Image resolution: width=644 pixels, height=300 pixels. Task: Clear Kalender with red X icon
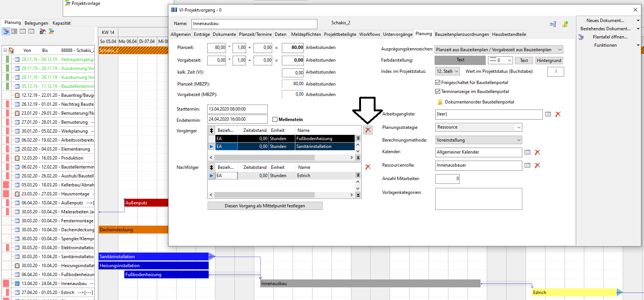click(538, 152)
